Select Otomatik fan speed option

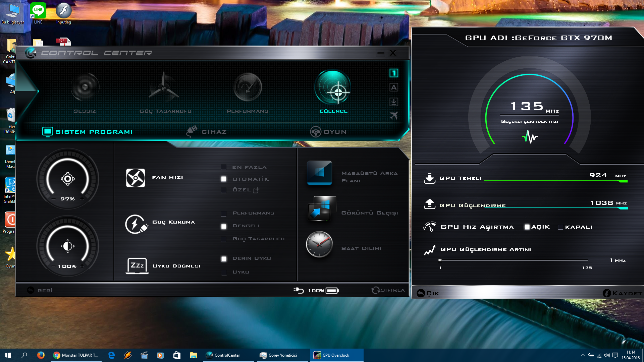click(224, 179)
